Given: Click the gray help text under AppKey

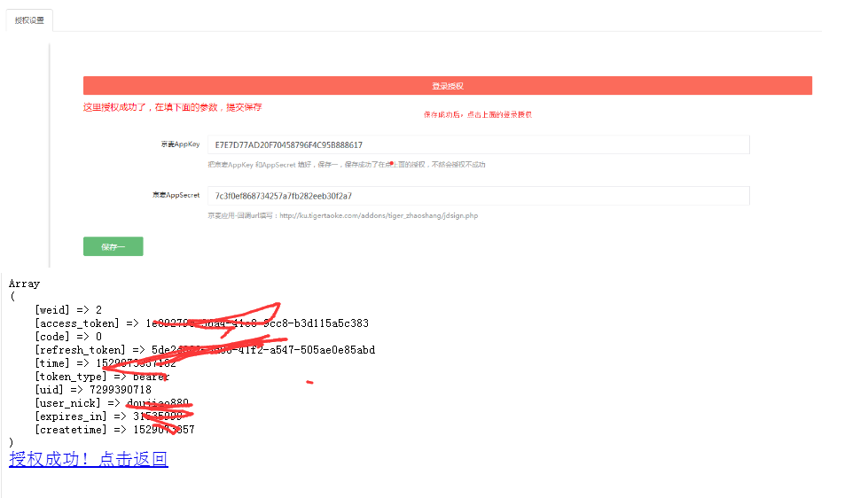Looking at the screenshot, I should pos(347,165).
